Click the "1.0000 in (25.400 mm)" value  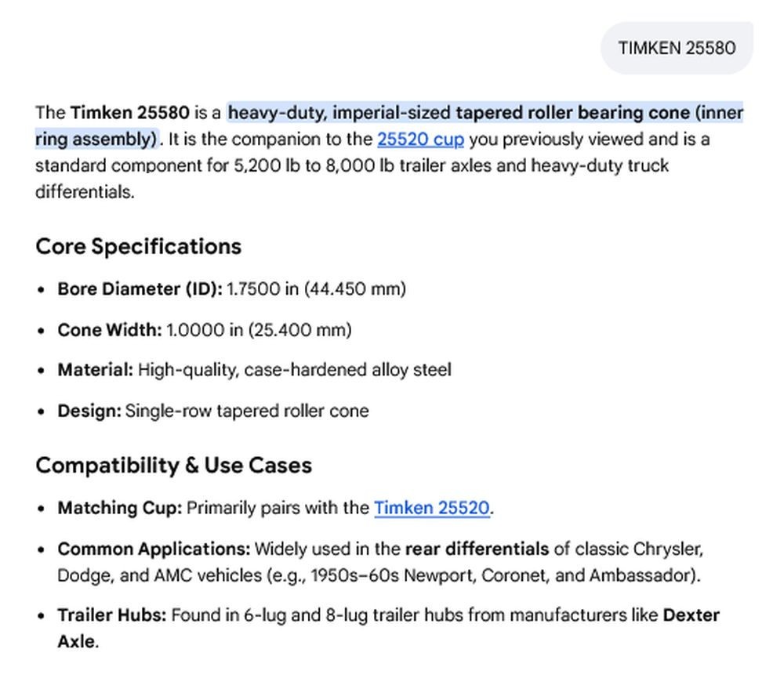[259, 330]
